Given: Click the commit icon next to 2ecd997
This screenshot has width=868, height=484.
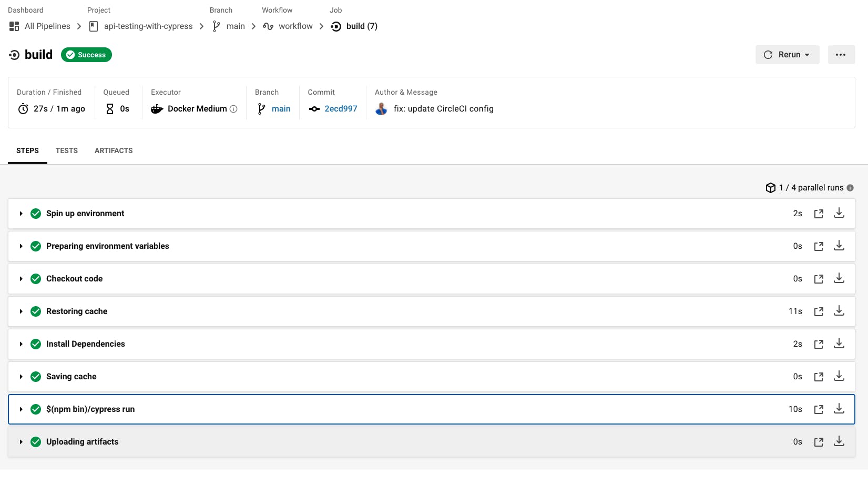Looking at the screenshot, I should click(314, 109).
